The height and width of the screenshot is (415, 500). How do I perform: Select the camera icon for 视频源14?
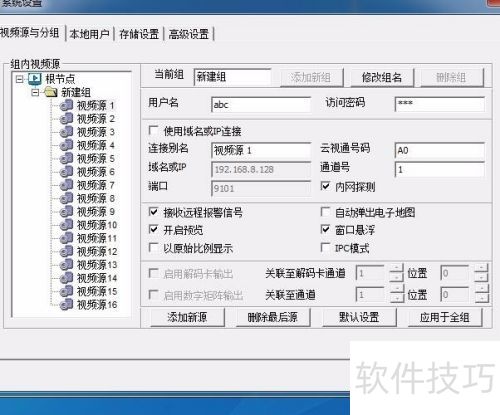[66, 278]
